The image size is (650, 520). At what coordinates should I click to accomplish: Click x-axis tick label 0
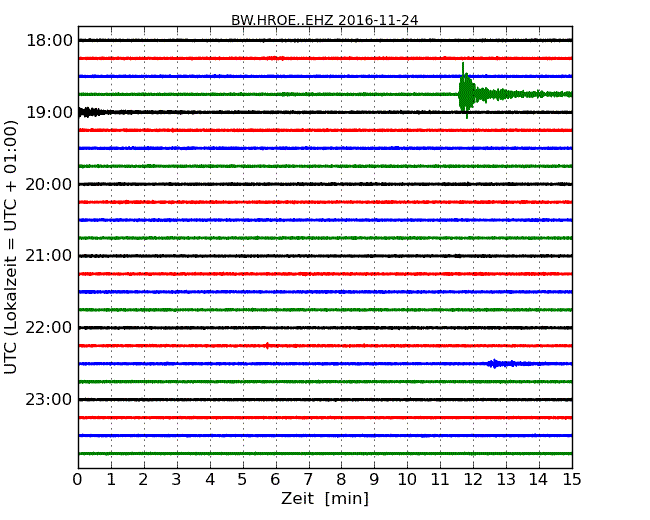pyautogui.click(x=78, y=480)
